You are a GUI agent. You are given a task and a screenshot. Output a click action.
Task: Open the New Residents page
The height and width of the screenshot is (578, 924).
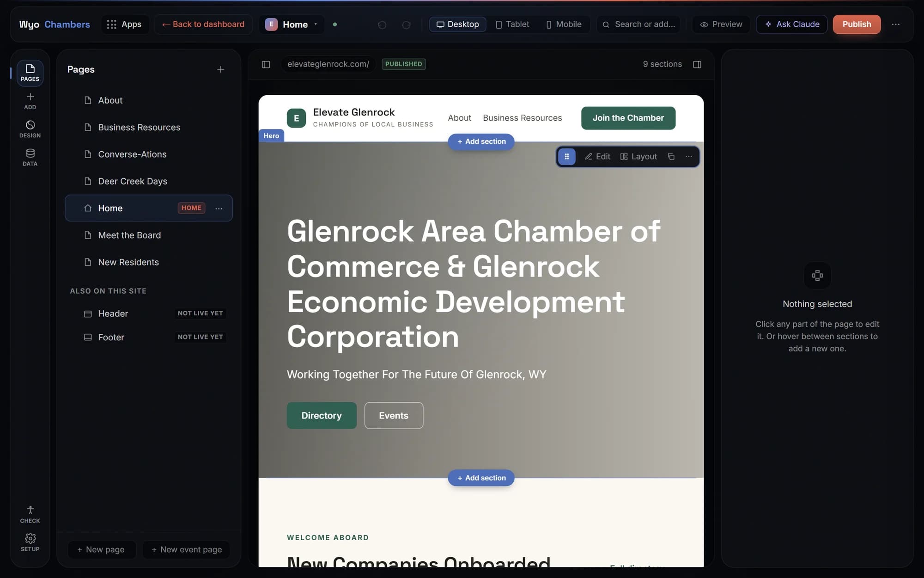click(149, 262)
